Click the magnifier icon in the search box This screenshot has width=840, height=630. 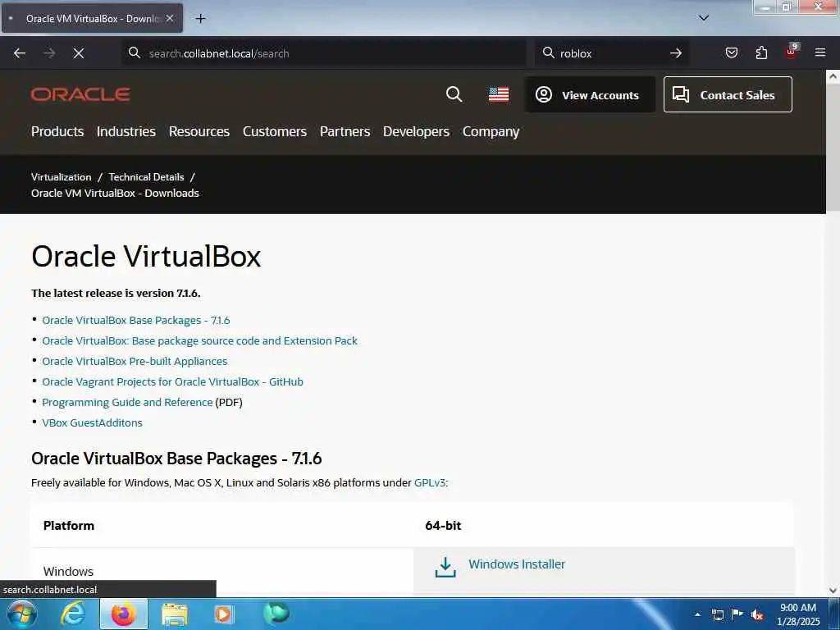[549, 52]
